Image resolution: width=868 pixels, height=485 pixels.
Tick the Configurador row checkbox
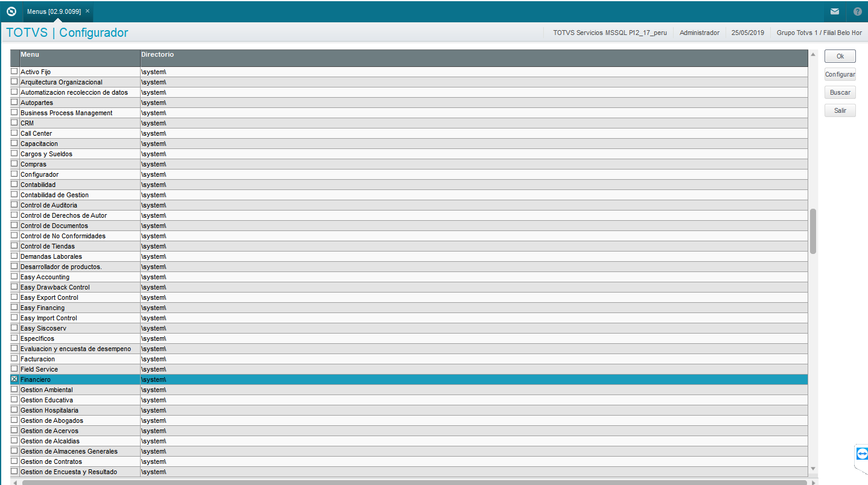coord(14,174)
